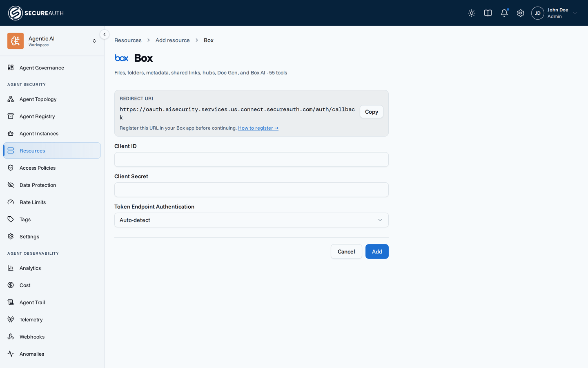Click the Box logo beside the title
The image size is (588, 368).
pos(122,58)
